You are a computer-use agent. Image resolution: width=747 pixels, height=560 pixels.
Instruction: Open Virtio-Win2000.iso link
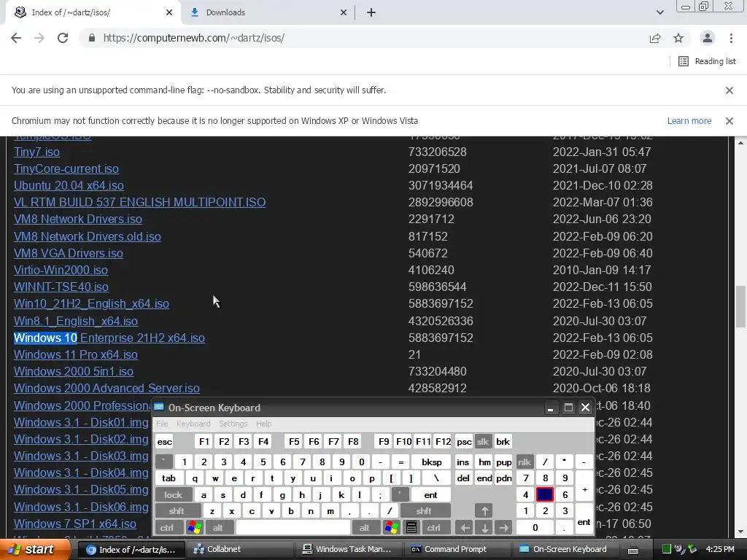tap(61, 270)
